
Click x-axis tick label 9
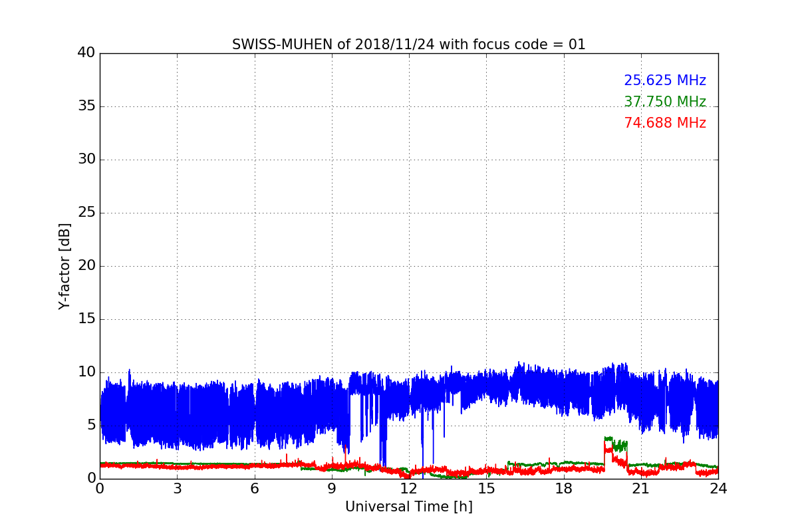(x=332, y=489)
